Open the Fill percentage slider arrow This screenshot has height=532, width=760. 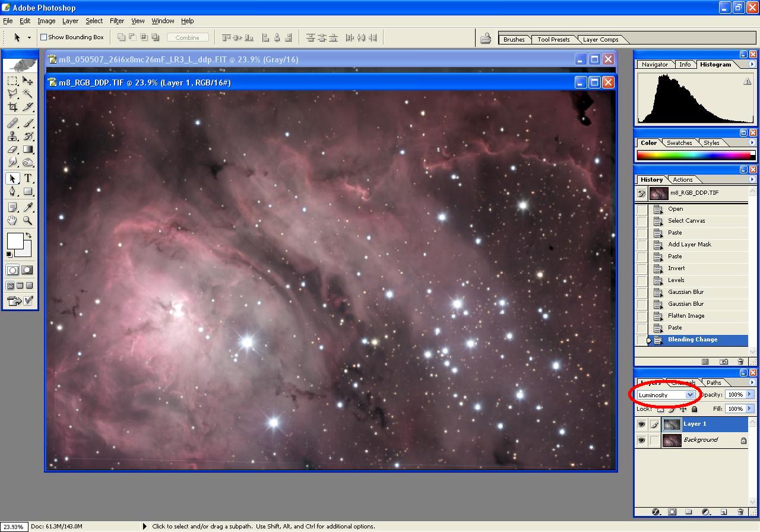coord(749,408)
